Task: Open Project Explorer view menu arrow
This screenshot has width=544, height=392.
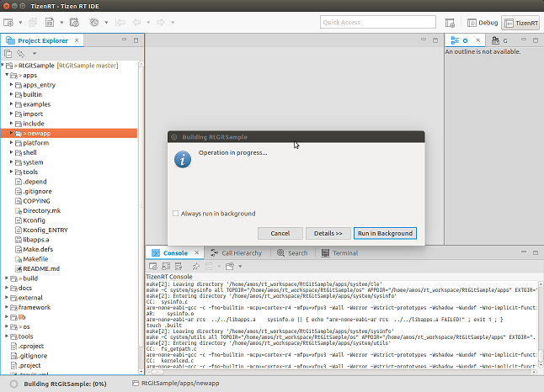Action: [35, 53]
